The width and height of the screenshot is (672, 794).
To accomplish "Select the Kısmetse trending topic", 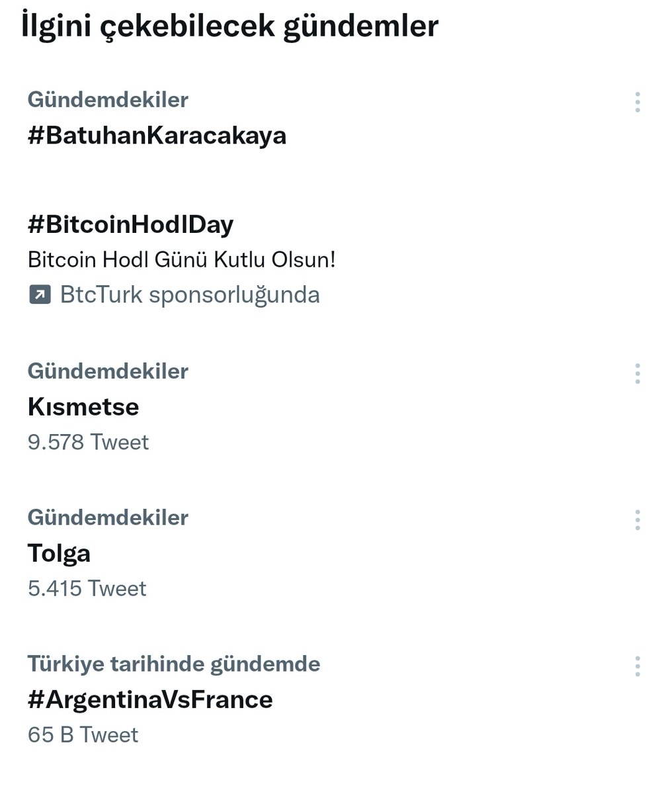I will point(83,406).
